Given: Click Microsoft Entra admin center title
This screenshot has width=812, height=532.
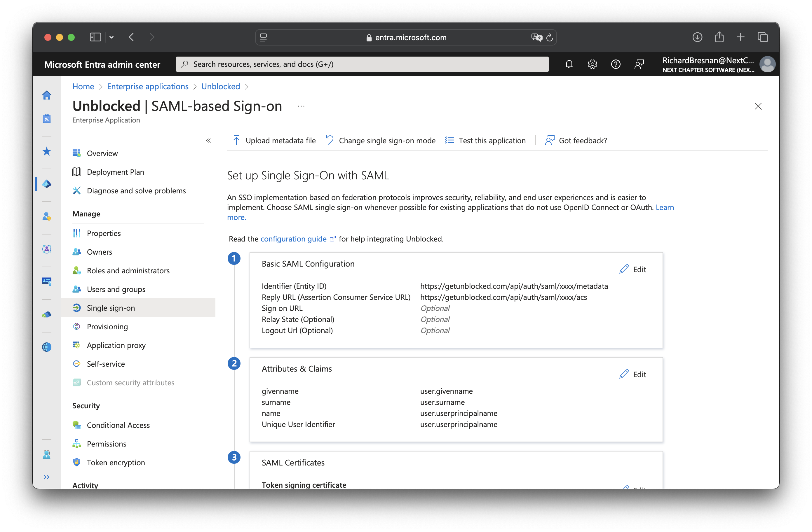Looking at the screenshot, I should coord(102,64).
